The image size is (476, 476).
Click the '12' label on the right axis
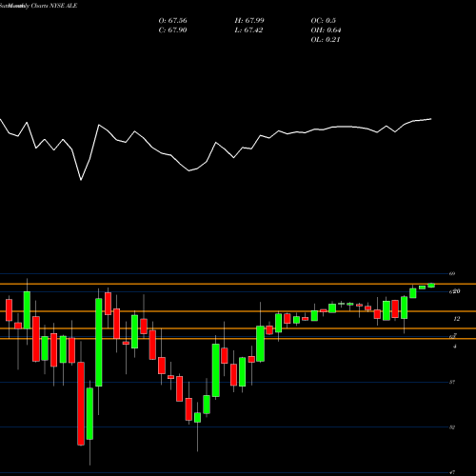(457, 319)
